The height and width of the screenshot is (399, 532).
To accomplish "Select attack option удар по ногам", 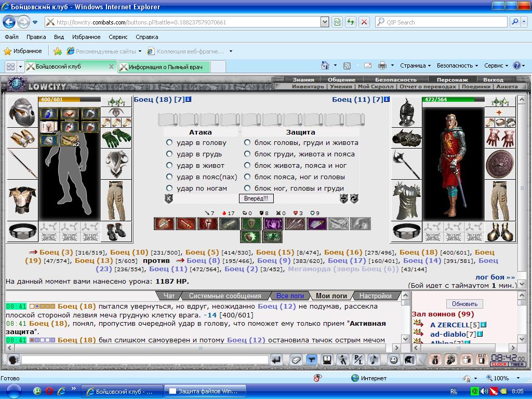I will click(169, 188).
